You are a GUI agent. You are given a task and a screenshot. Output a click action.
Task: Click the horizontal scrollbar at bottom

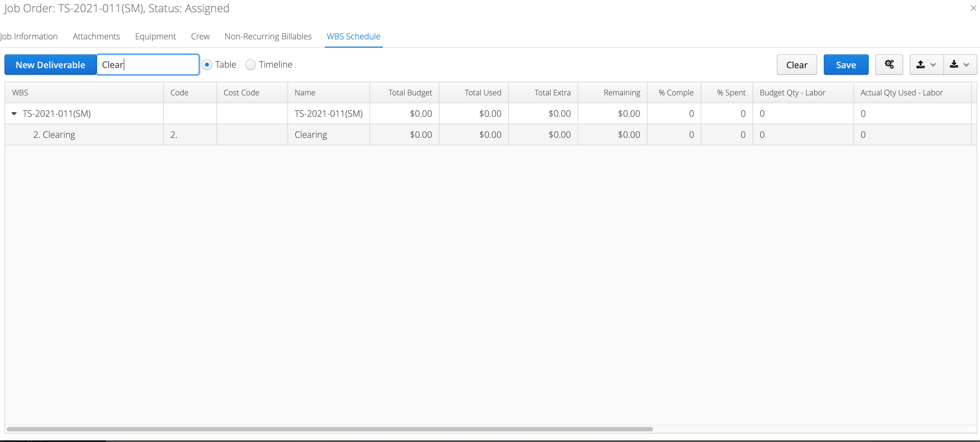click(x=329, y=429)
